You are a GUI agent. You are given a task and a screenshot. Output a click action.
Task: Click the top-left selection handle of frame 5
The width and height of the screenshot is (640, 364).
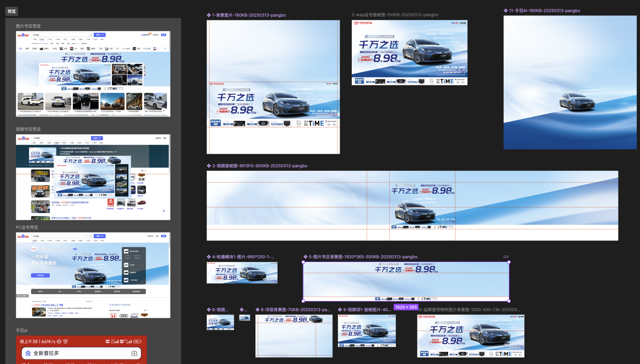coord(303,262)
